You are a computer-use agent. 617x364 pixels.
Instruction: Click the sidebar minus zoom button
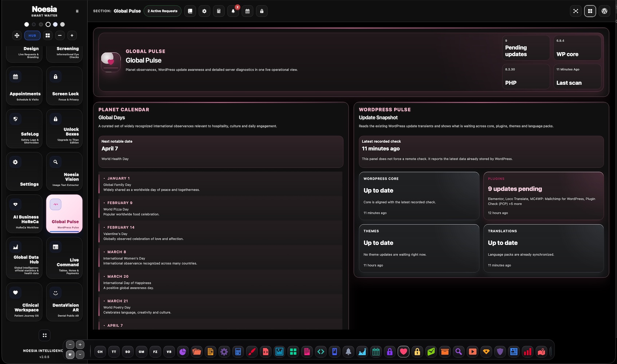click(x=60, y=35)
